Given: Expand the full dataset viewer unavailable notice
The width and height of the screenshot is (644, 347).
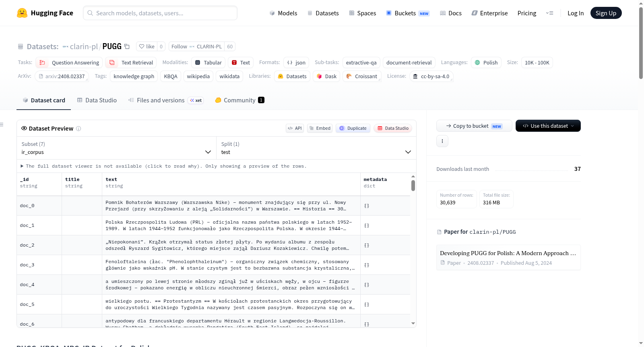Looking at the screenshot, I should click(163, 166).
